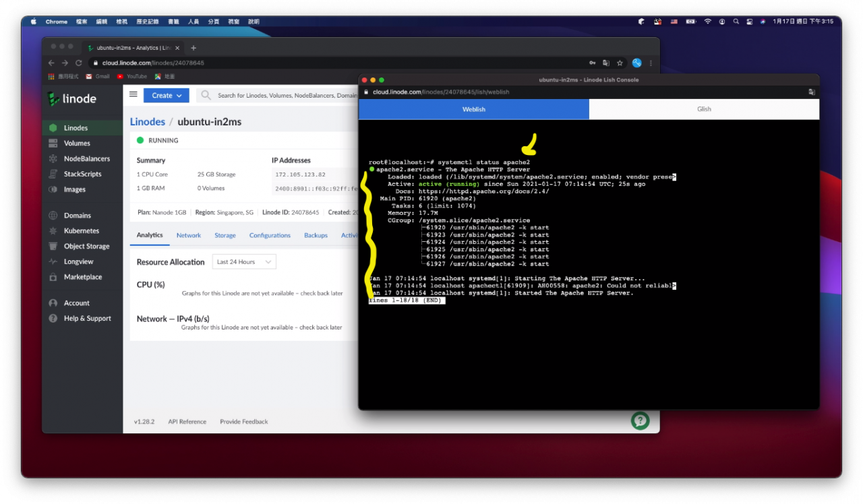Open Help & Support in the sidebar
Screen dimensions: 863x504
click(x=82, y=319)
